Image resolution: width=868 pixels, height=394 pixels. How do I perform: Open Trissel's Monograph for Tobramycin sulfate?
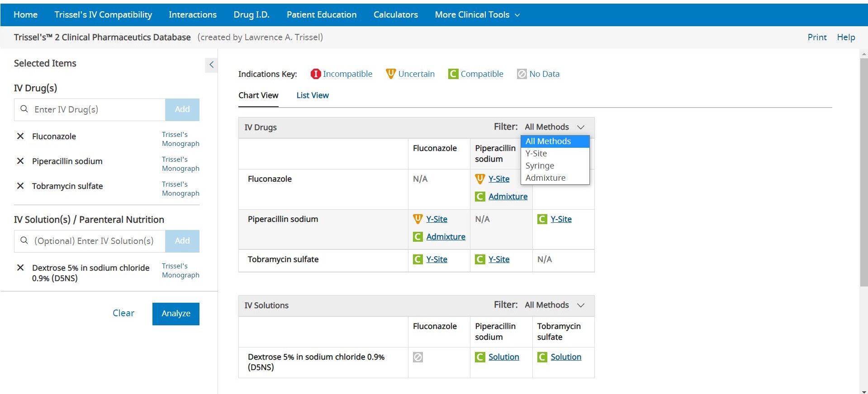pyautogui.click(x=180, y=189)
